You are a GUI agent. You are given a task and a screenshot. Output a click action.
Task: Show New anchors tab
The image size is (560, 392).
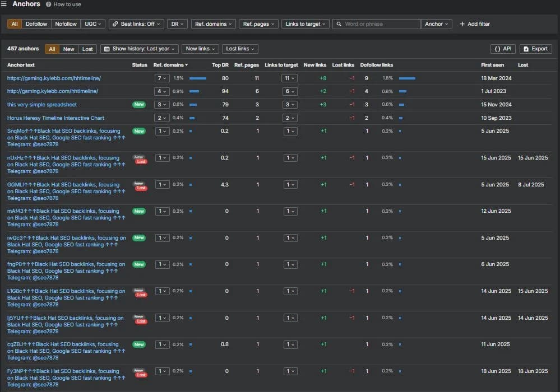[68, 49]
